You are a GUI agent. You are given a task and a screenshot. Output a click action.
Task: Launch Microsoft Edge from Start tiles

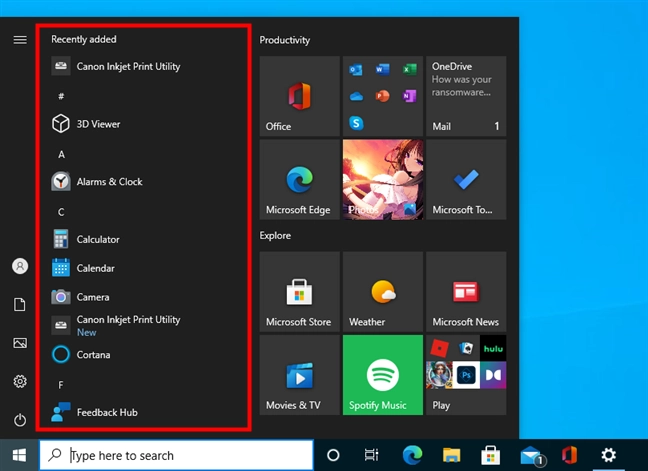tap(300, 179)
